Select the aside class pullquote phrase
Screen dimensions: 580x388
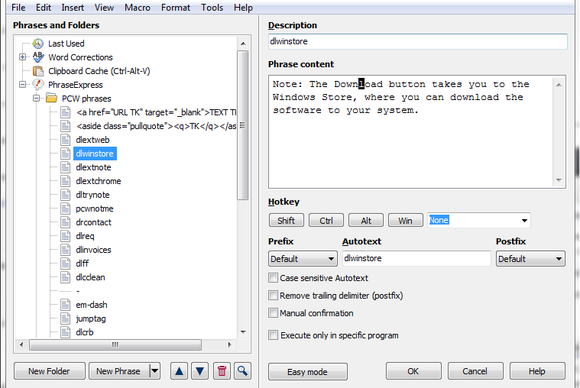point(156,126)
